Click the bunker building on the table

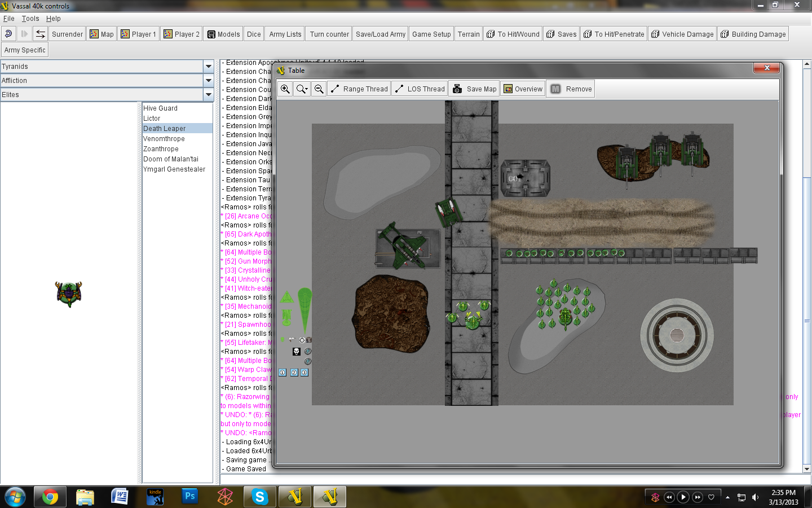525,178
